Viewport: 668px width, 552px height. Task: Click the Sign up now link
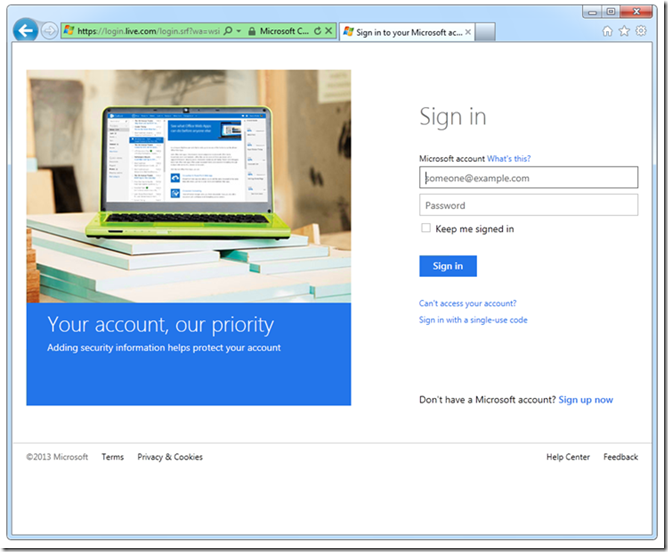coord(586,400)
